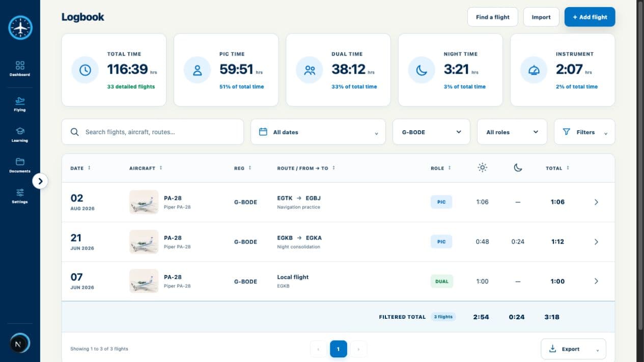The image size is (644, 362).
Task: Sort table by Reg column
Action: pyautogui.click(x=243, y=168)
